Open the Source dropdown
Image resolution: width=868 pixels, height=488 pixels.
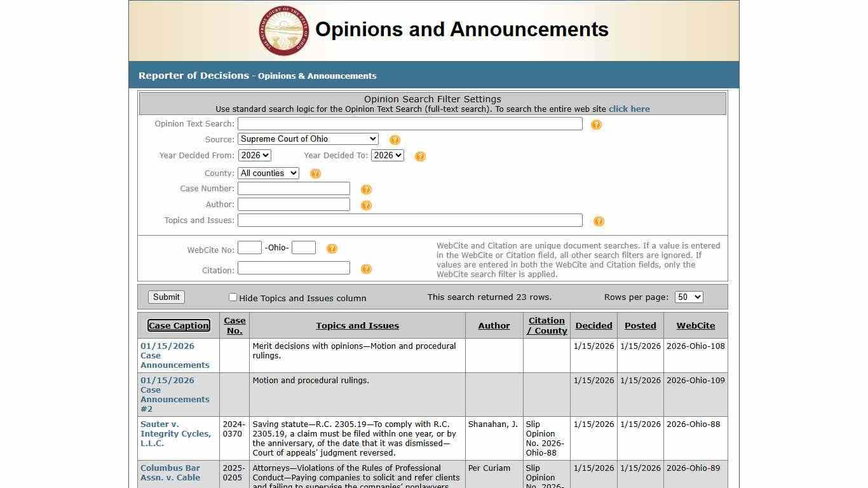click(x=308, y=139)
